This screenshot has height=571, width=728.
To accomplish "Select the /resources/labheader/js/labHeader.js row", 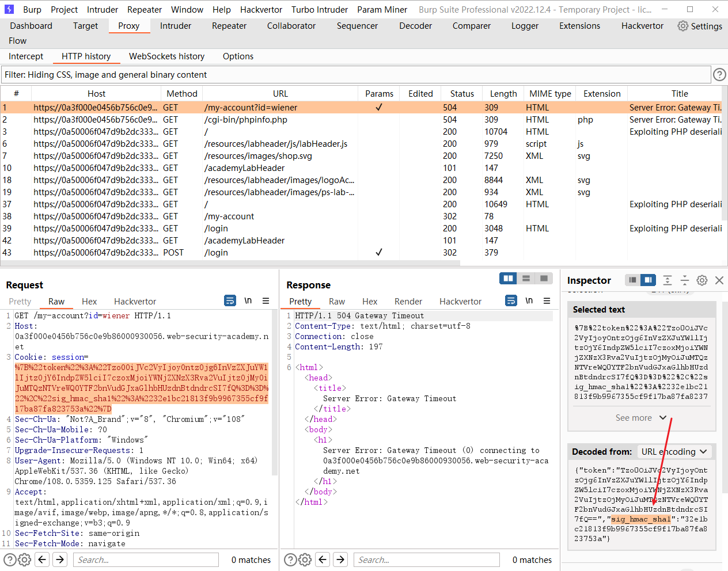I will point(361,144).
